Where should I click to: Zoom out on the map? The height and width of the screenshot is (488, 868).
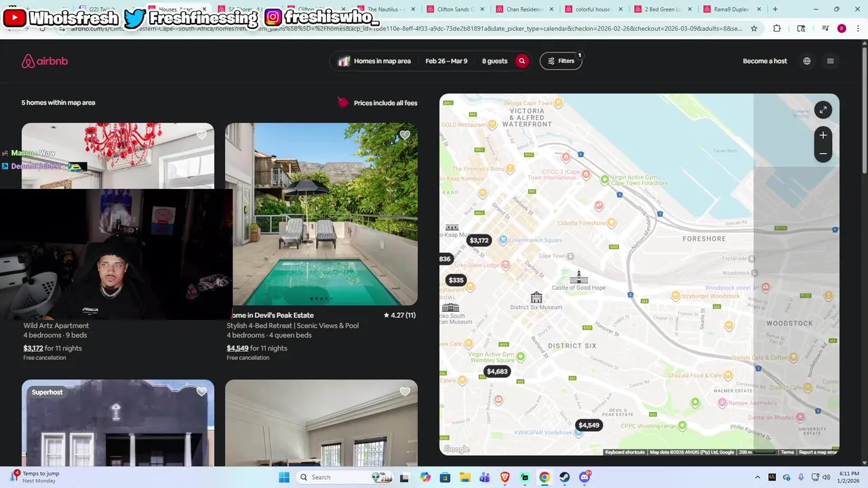point(823,153)
